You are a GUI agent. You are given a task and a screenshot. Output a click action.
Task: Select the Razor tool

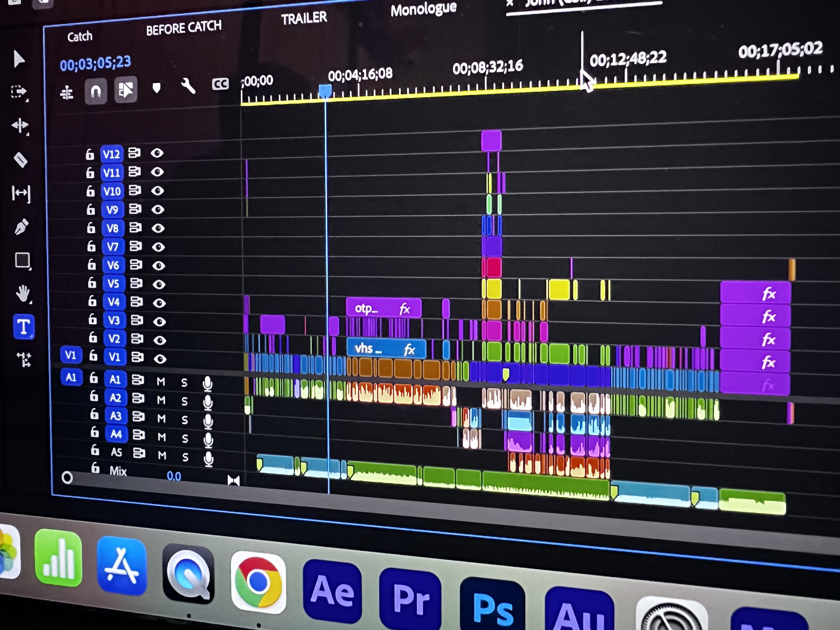click(20, 160)
